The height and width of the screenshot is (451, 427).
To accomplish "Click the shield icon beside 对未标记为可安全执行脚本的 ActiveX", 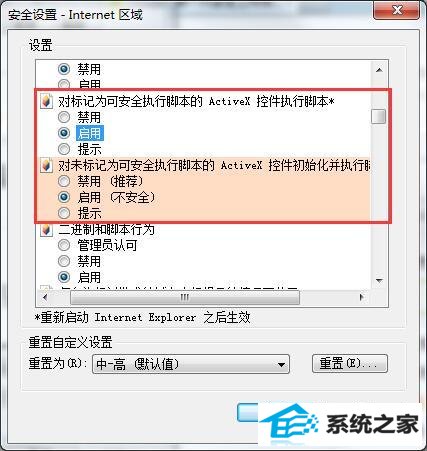I will (x=47, y=165).
